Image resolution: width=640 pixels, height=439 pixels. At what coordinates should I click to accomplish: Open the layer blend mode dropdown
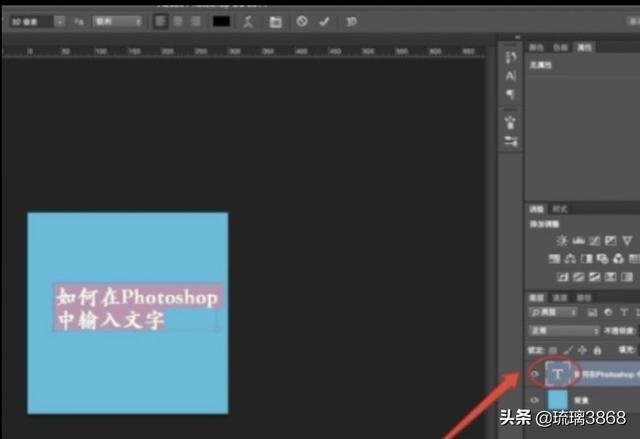564,331
